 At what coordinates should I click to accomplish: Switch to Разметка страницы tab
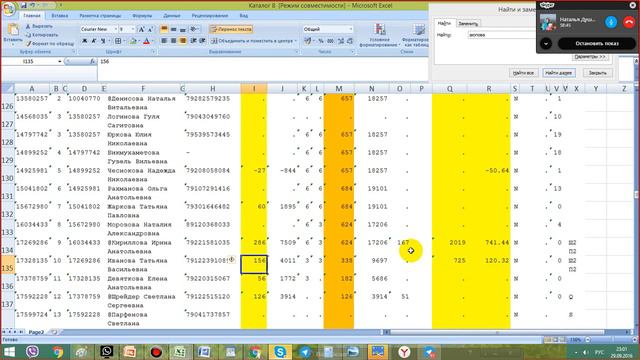[x=100, y=16]
